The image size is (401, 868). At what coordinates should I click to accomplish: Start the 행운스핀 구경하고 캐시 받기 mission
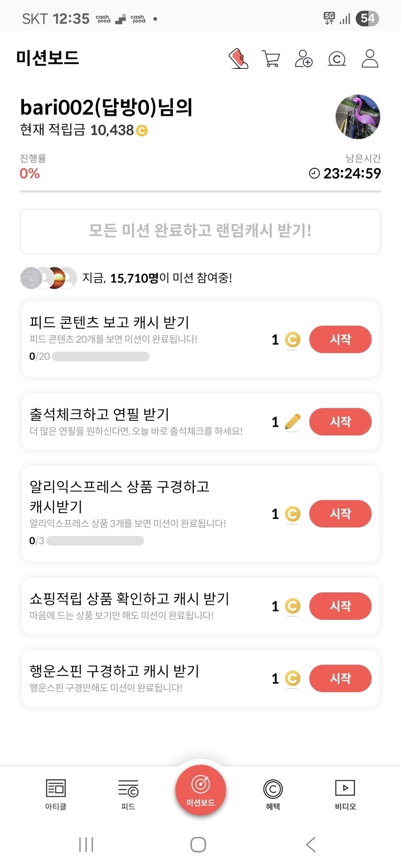tap(340, 678)
